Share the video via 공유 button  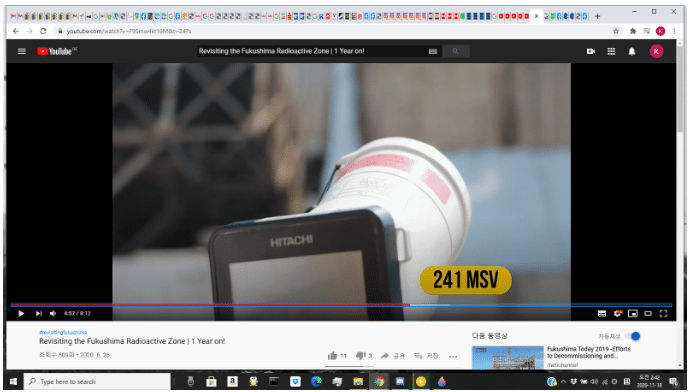[x=393, y=355]
